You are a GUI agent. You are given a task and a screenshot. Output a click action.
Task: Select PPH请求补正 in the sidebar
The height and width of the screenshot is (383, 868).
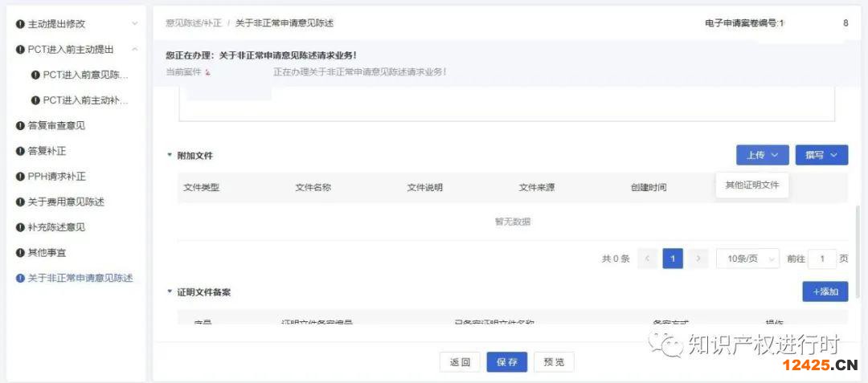pyautogui.click(x=56, y=177)
